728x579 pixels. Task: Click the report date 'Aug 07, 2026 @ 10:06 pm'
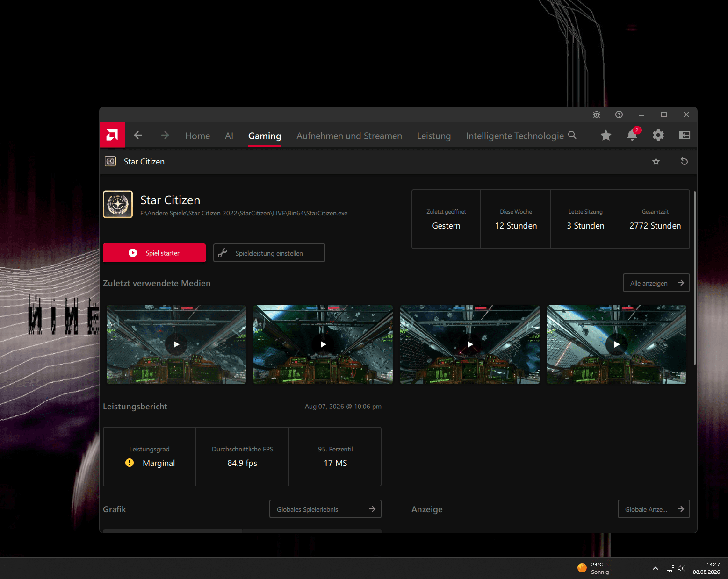tap(343, 407)
